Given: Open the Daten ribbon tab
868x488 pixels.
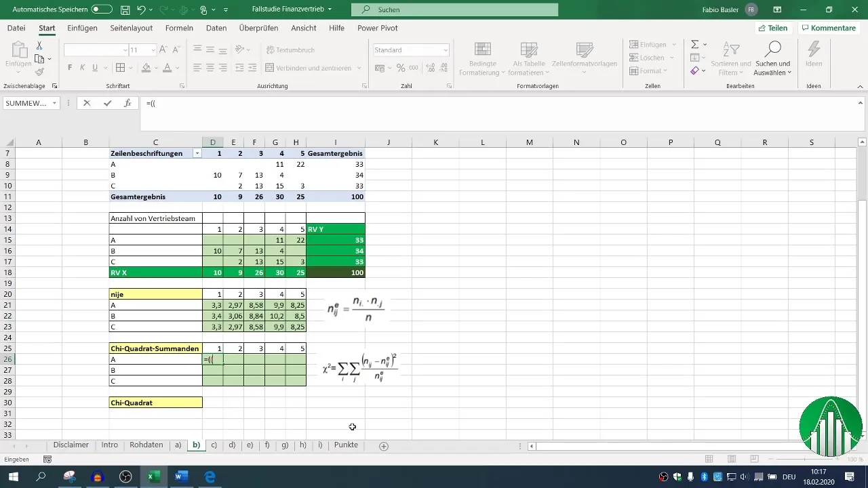Looking at the screenshot, I should click(x=216, y=28).
